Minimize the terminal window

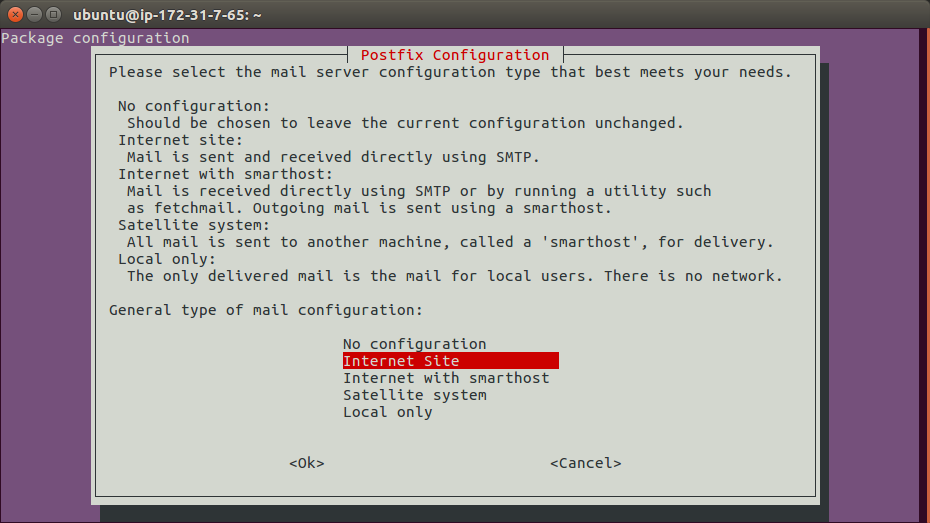pos(34,14)
